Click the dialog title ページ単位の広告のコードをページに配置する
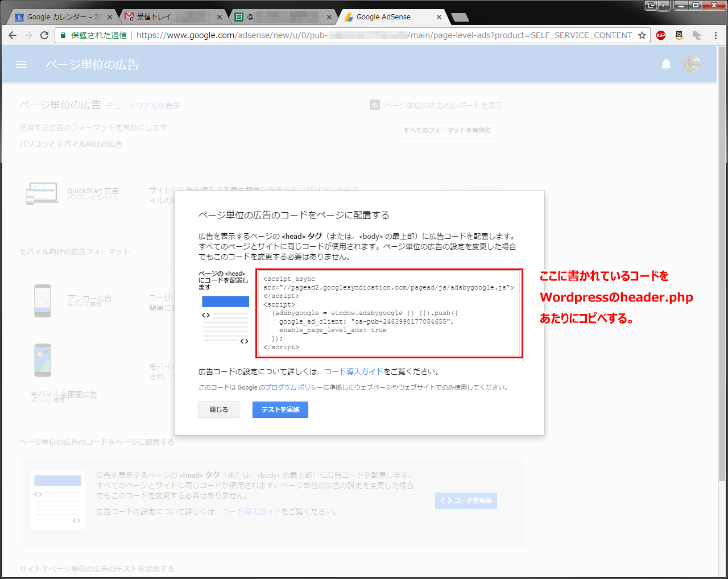The image size is (728, 579). pyautogui.click(x=294, y=215)
